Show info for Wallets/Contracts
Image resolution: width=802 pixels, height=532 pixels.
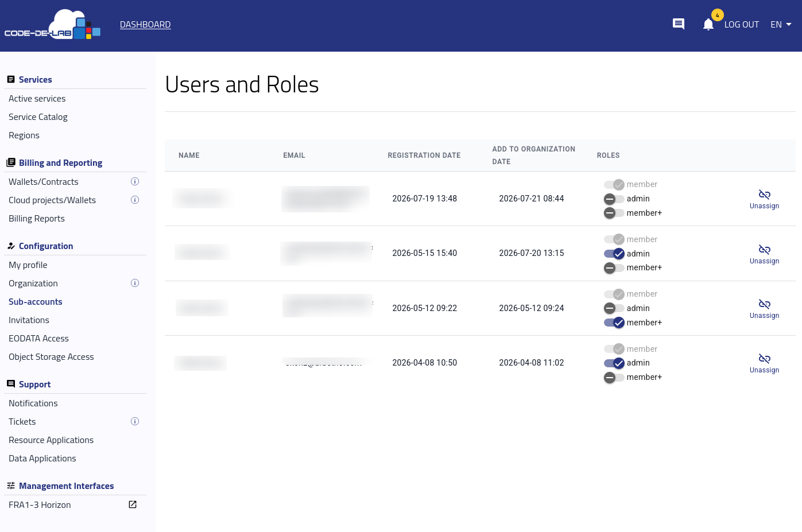click(x=135, y=181)
